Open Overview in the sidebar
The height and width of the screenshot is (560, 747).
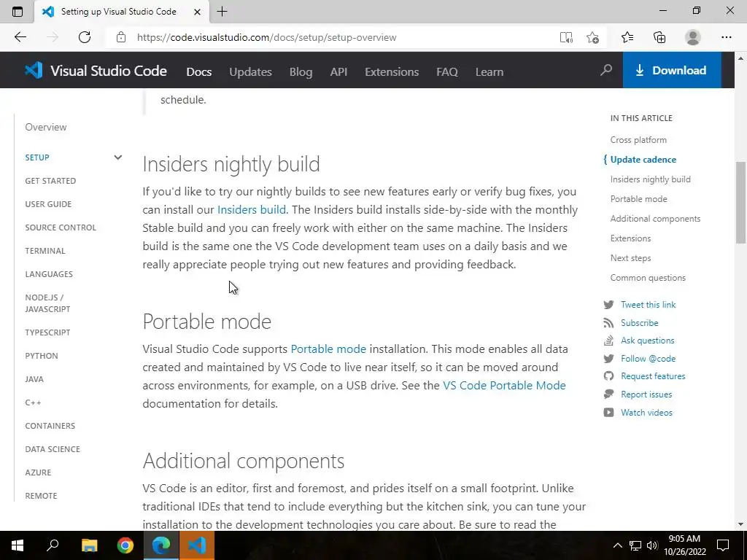46,127
